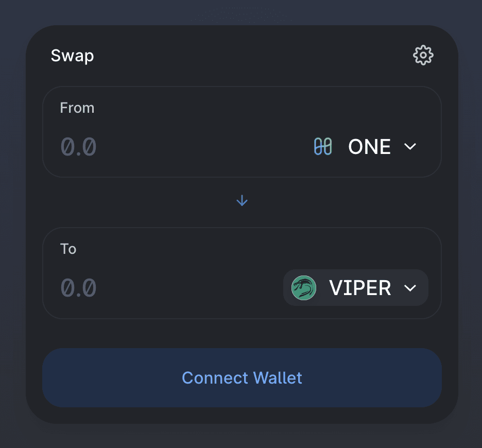The image size is (482, 448).
Task: Click the 0.0 placeholder in To field
Action: (78, 288)
